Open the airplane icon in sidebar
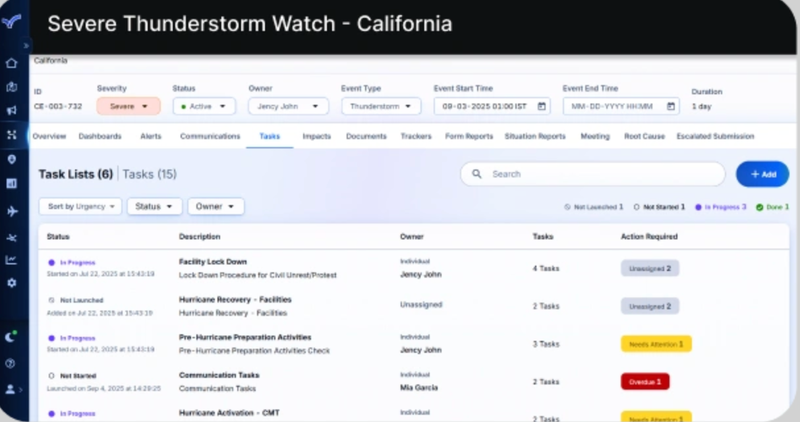The image size is (800, 422). 12,211
